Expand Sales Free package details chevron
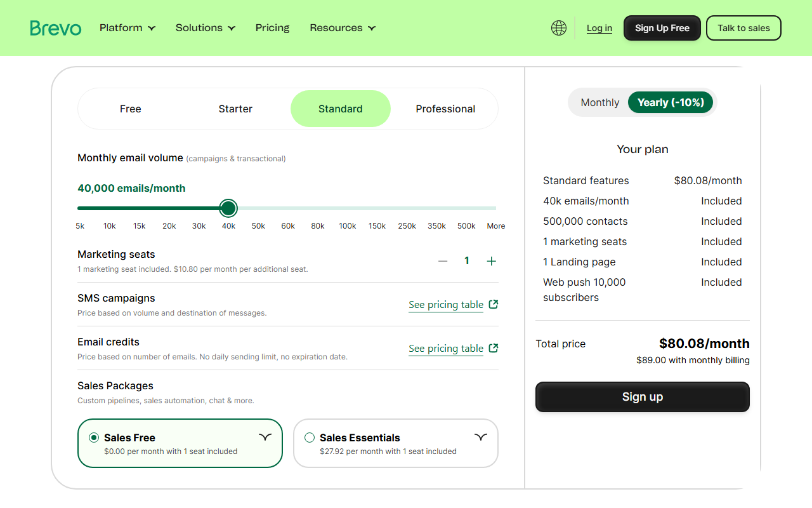Viewport: 812px width, 508px height. pyautogui.click(x=265, y=437)
